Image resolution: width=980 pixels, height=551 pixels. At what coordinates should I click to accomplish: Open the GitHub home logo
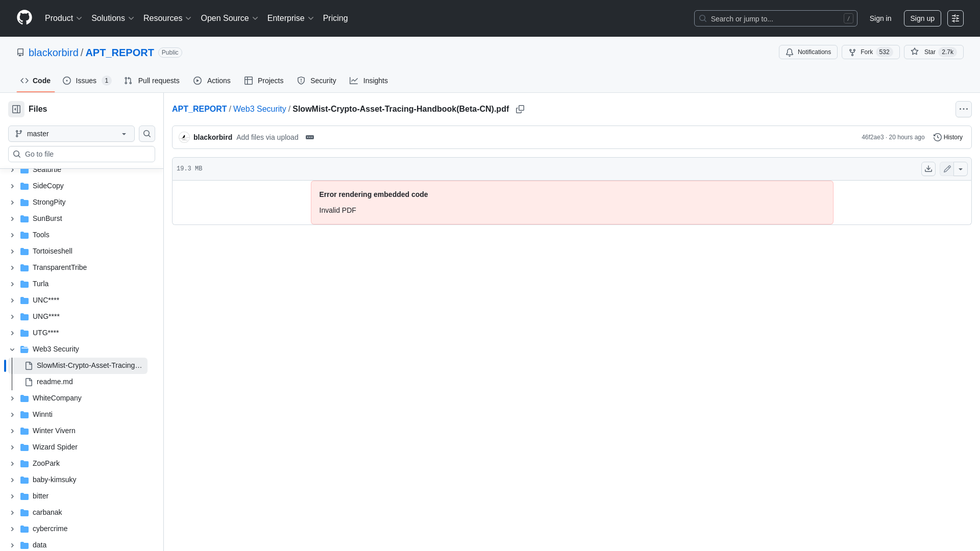tap(24, 18)
